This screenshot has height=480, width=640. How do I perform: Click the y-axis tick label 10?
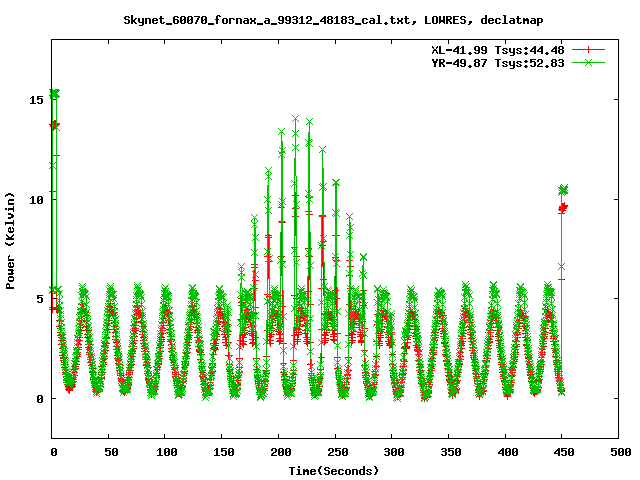pos(36,200)
